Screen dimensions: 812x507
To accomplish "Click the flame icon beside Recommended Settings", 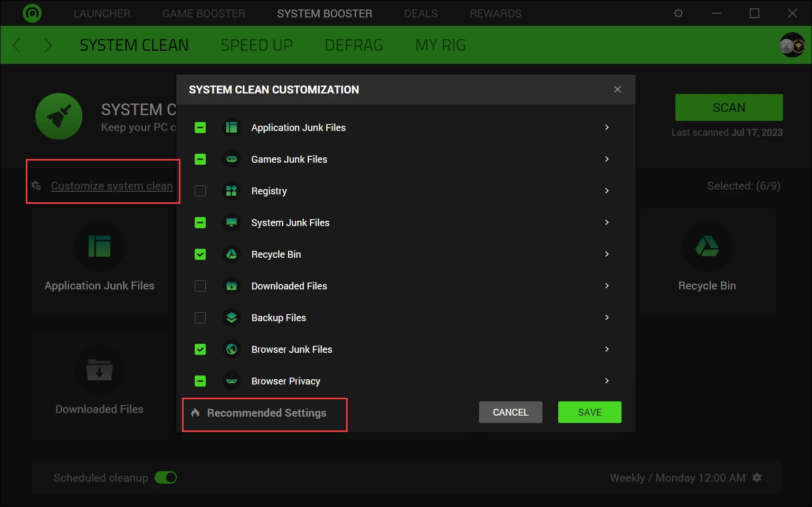I will click(x=195, y=412).
